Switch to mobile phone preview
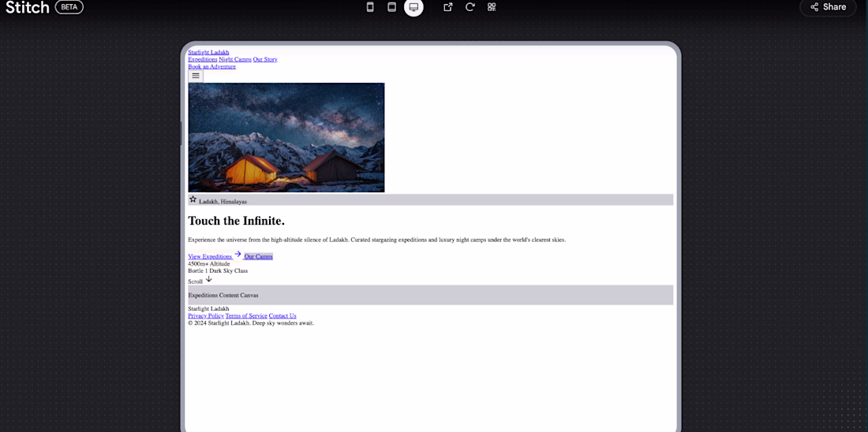 point(370,7)
